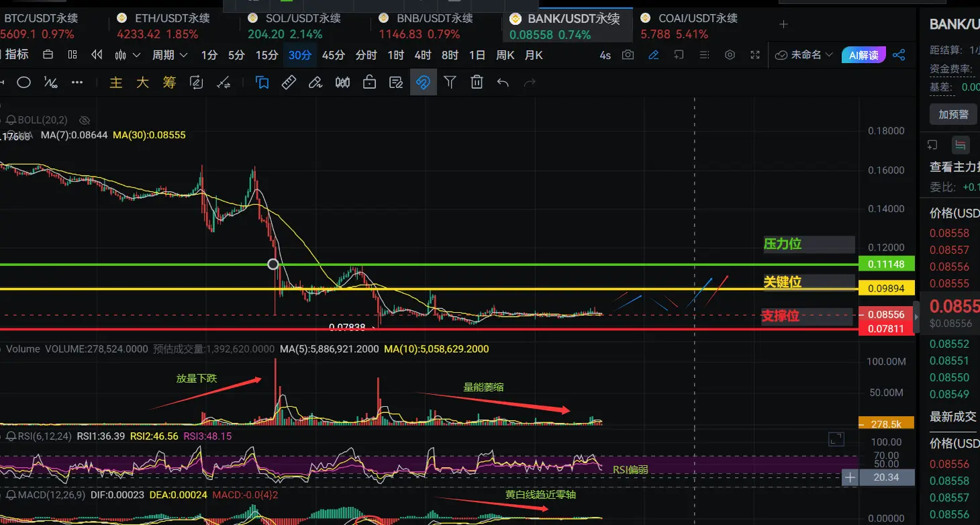Select the bookmark annotation tool
The height and width of the screenshot is (525, 980).
262,83
